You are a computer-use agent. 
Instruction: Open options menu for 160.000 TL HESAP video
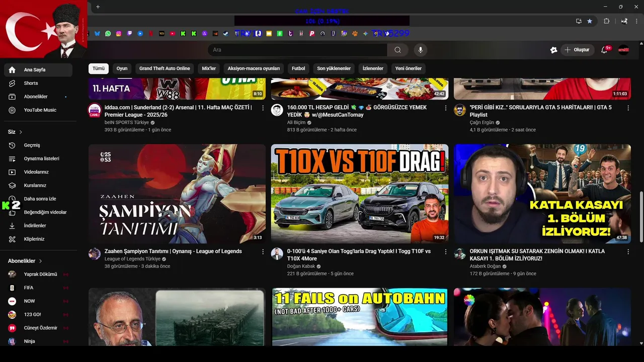[x=445, y=108]
